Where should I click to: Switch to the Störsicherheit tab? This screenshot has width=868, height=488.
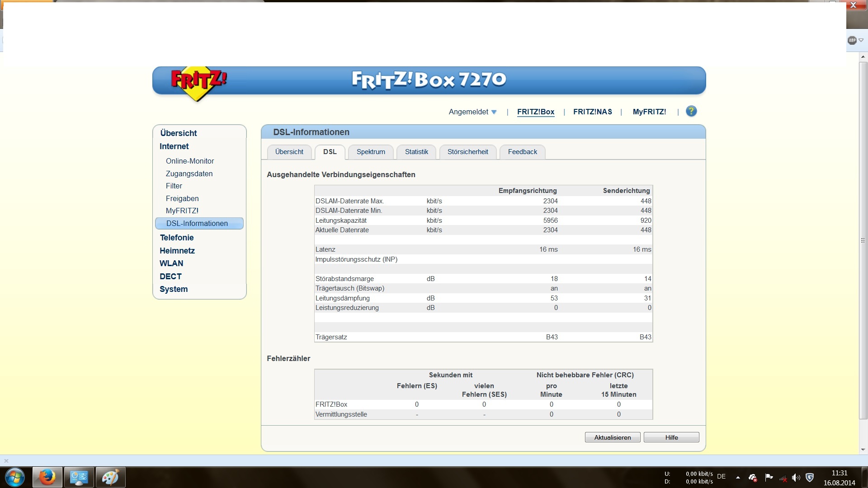pyautogui.click(x=467, y=152)
